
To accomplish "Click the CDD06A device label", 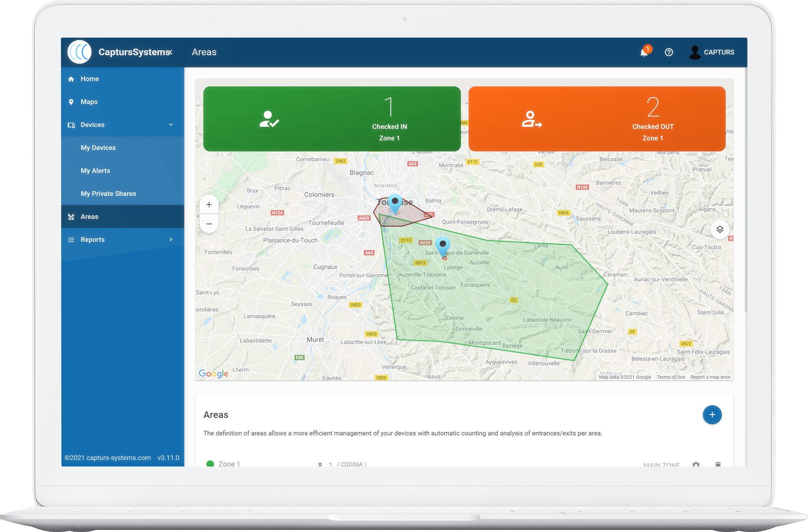I will coord(351,464).
